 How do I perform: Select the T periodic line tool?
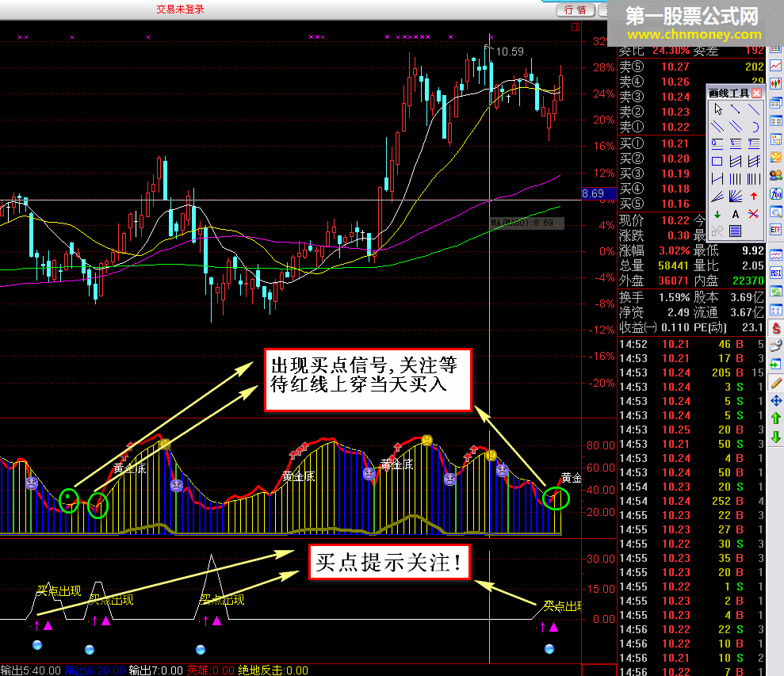[x=754, y=144]
